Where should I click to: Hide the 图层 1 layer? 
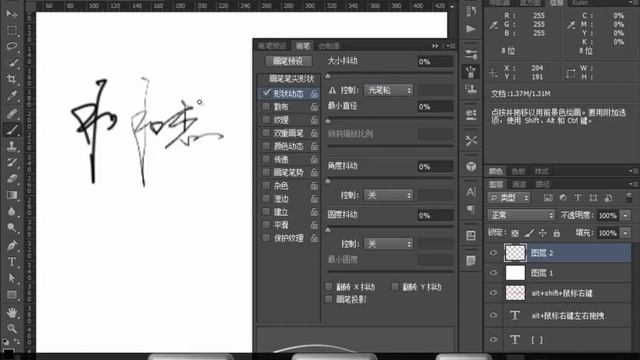[493, 272]
